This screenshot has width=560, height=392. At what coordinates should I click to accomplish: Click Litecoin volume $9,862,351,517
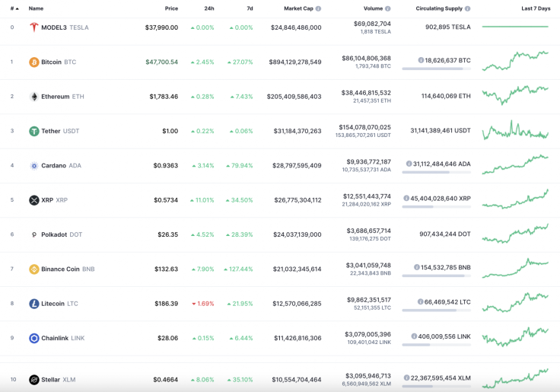(x=368, y=300)
